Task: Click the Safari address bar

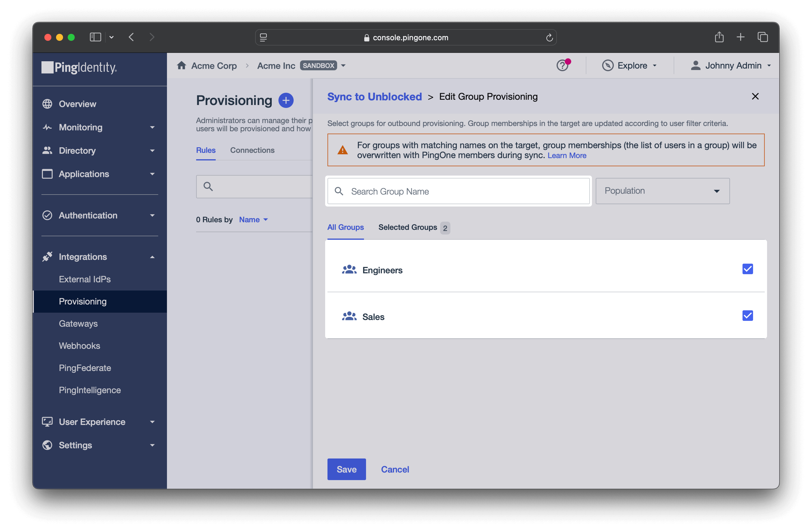Action: click(406, 38)
